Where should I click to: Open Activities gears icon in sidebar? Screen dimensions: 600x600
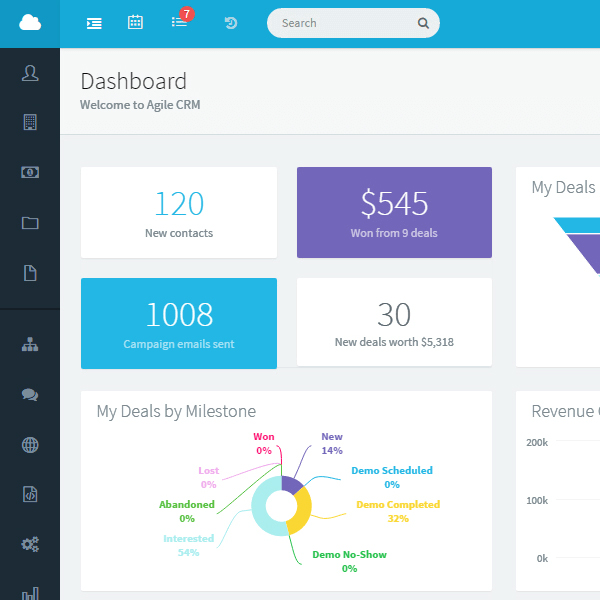30,544
